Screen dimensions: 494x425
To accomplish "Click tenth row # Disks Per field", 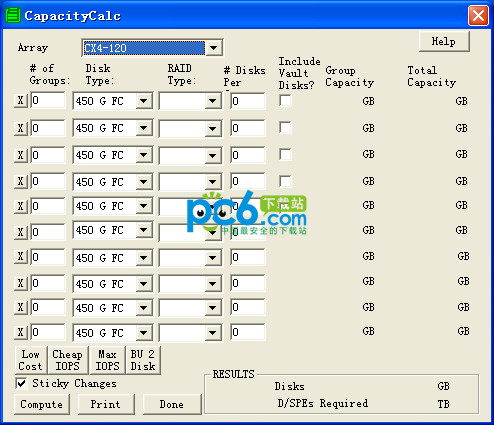I will click(x=248, y=332).
